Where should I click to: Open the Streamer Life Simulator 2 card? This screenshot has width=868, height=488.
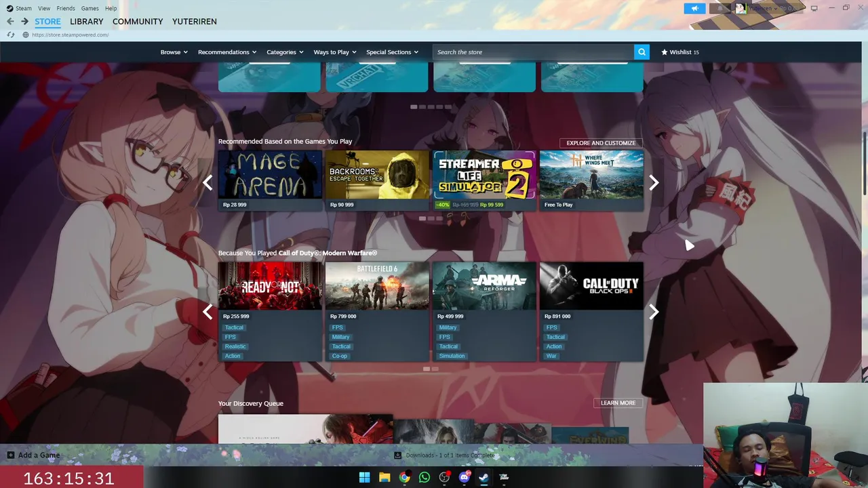point(484,180)
